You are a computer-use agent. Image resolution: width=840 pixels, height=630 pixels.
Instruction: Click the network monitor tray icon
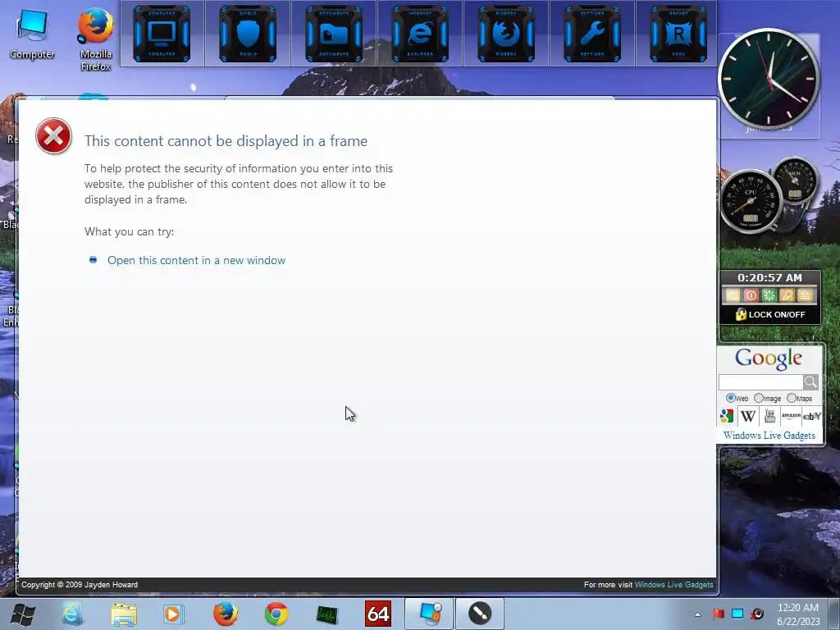tap(737, 614)
